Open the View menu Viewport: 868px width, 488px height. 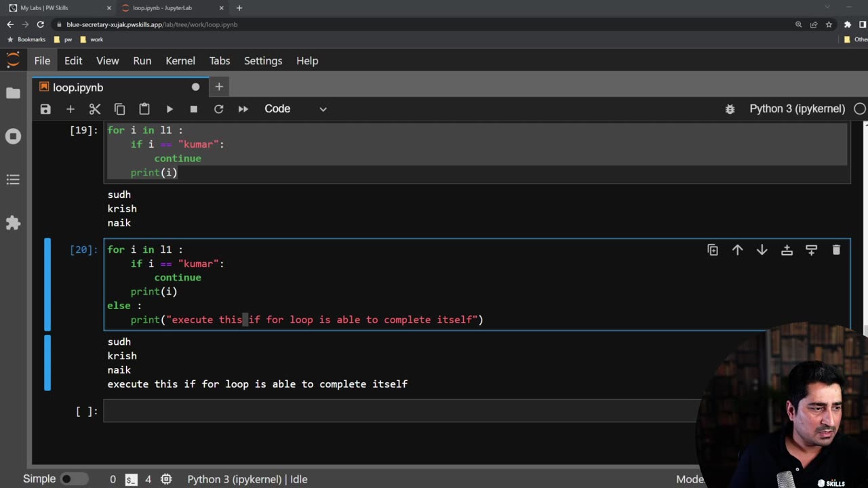click(x=107, y=60)
